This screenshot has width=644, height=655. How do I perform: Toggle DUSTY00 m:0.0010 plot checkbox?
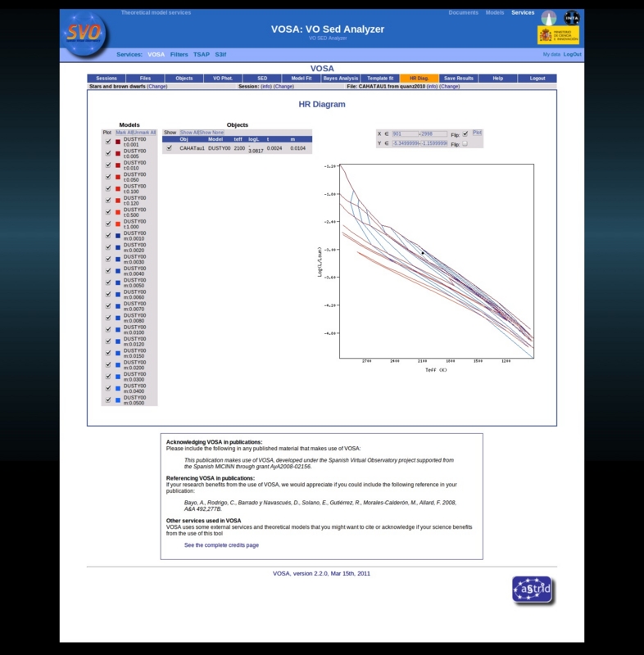click(x=108, y=236)
